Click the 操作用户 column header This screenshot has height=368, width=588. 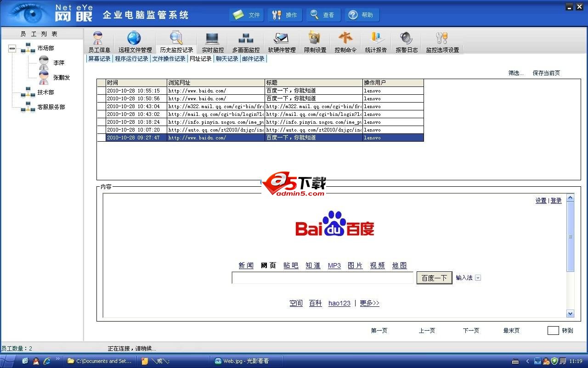coord(393,83)
